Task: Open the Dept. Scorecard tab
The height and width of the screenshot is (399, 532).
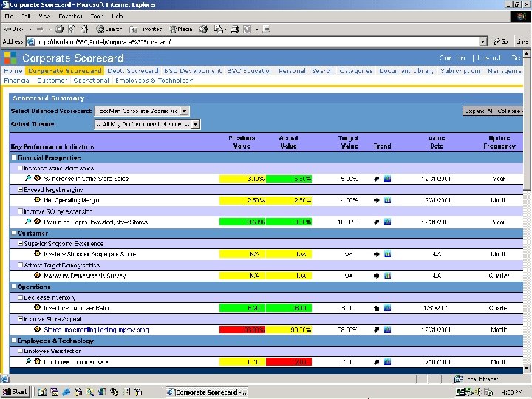Action: coord(133,71)
